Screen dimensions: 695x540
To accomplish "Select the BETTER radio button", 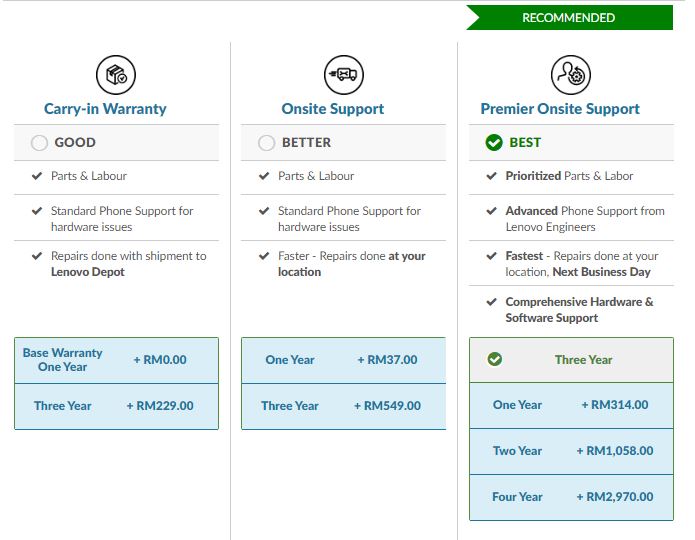I will coord(267,143).
